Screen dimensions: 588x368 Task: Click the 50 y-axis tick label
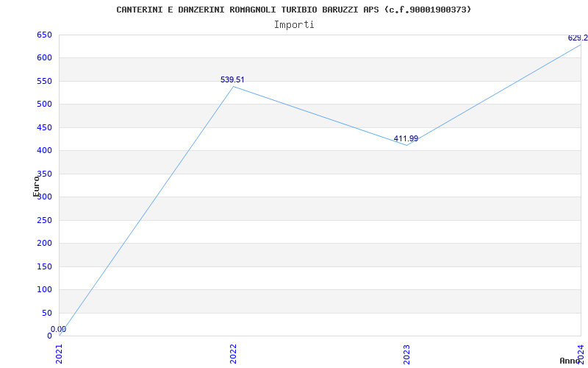click(46, 314)
